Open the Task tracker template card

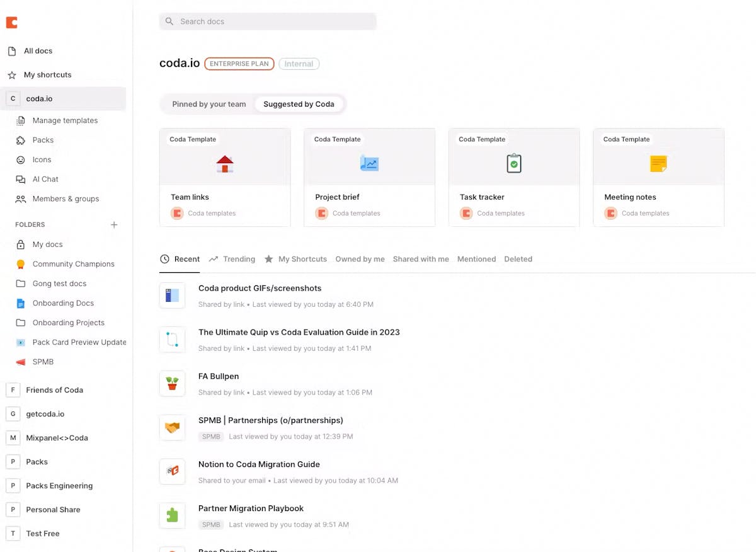click(514, 177)
